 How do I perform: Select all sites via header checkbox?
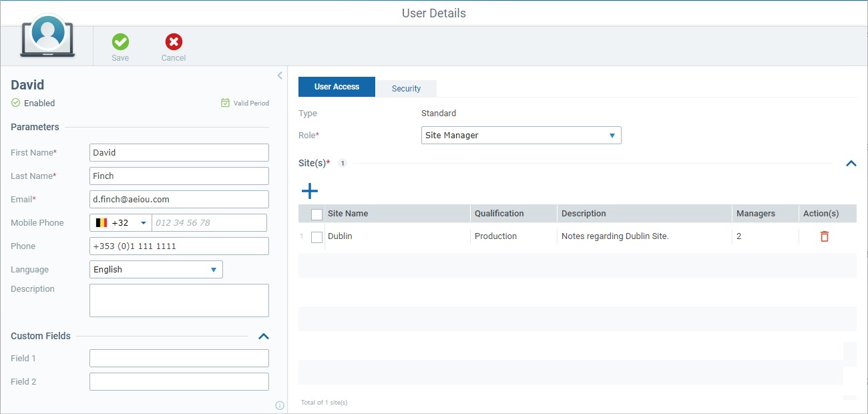[316, 213]
